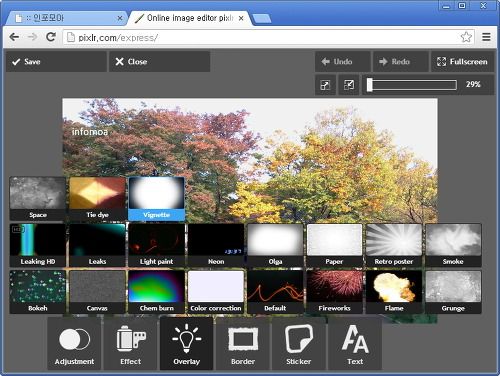Choose the Leaking HD overlay
Image resolution: width=500 pixels, height=376 pixels.
pyautogui.click(x=38, y=245)
